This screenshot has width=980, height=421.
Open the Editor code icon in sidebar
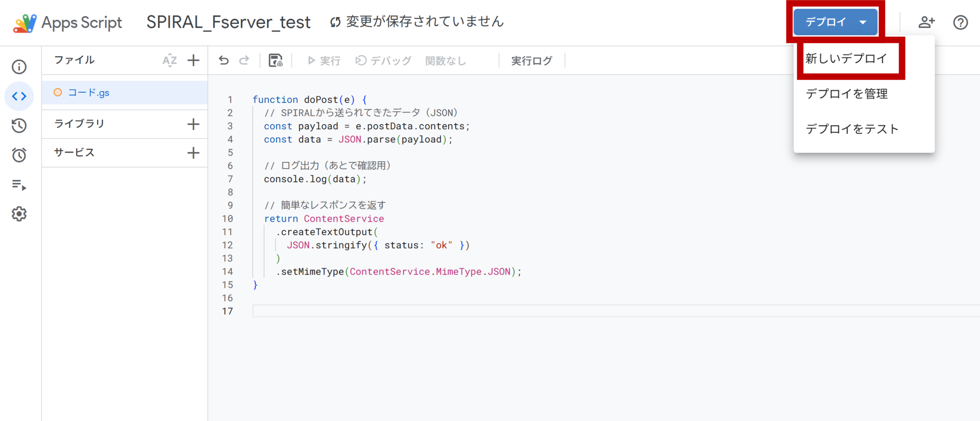[x=19, y=96]
